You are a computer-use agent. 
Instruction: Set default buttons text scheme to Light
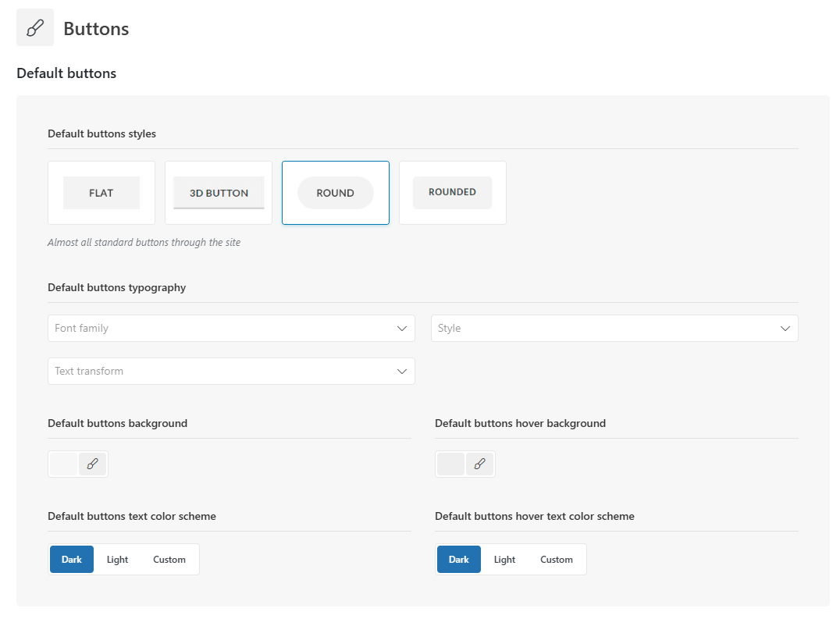coord(117,560)
